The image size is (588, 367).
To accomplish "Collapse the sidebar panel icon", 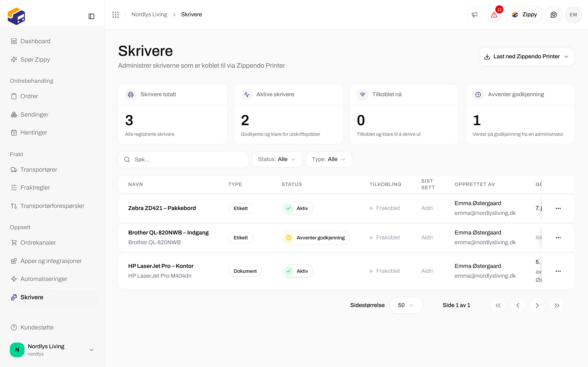I will coord(91,16).
